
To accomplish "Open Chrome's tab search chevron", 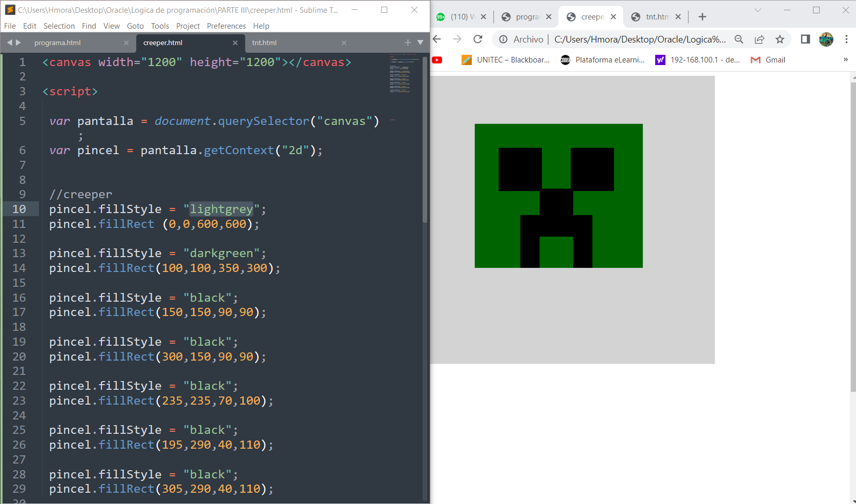I will click(758, 10).
